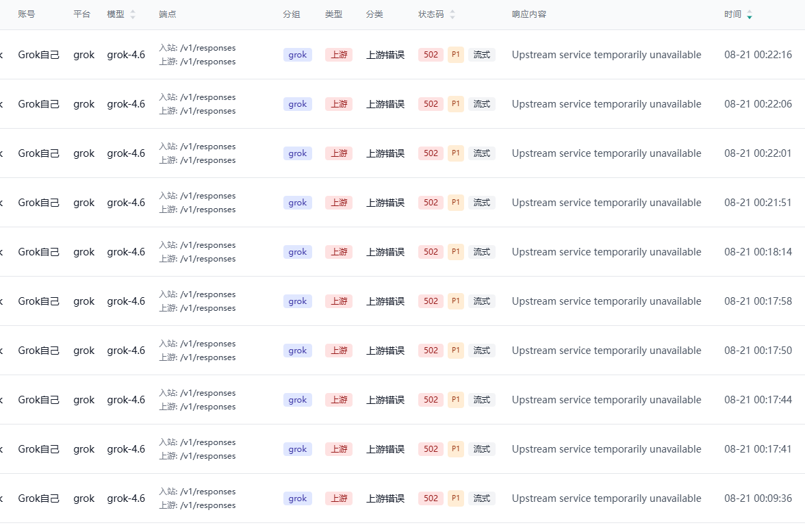Click platform grok in the 00:17:41 row
The image size is (805, 532).
(x=84, y=449)
